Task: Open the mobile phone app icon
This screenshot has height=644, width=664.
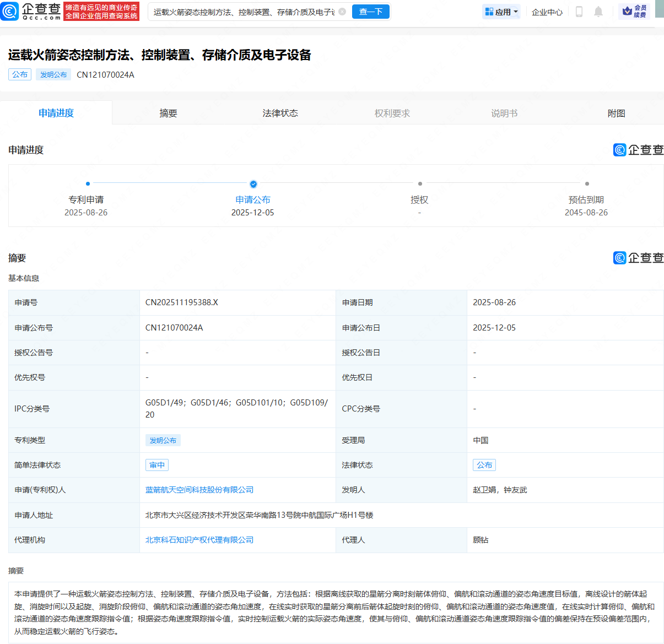Action: click(x=579, y=12)
